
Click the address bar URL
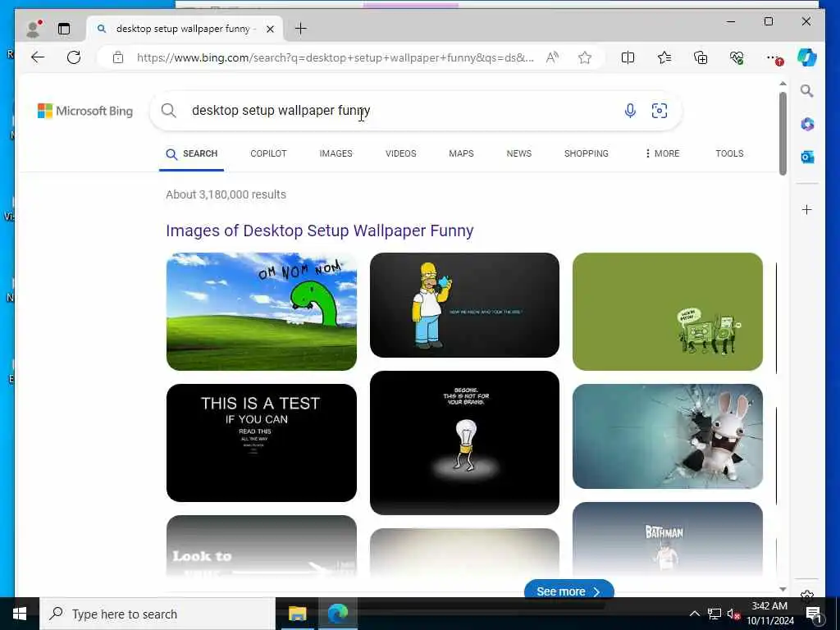336,57
